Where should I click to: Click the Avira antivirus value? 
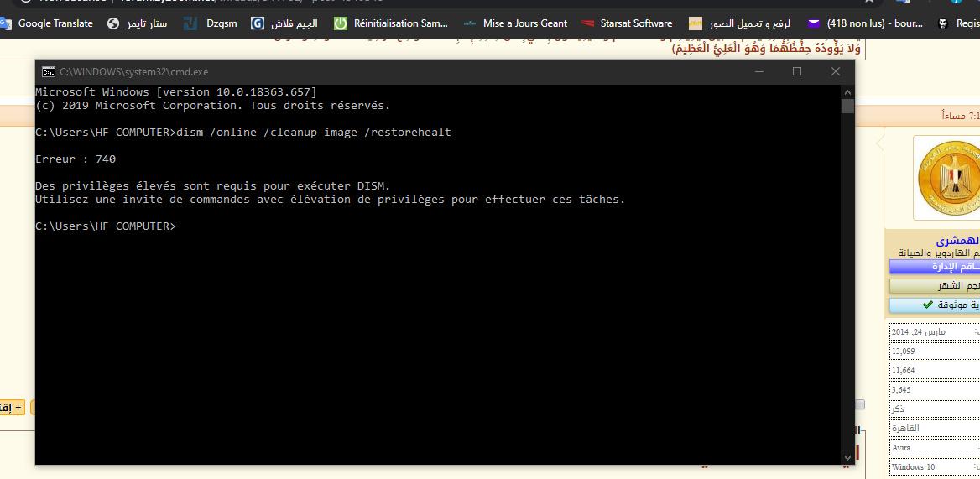click(x=901, y=448)
